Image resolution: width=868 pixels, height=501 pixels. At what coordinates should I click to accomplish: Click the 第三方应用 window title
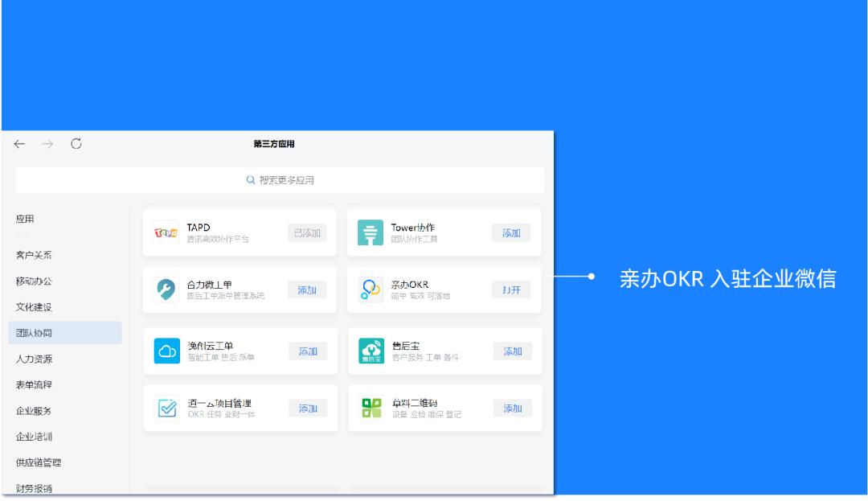click(274, 144)
